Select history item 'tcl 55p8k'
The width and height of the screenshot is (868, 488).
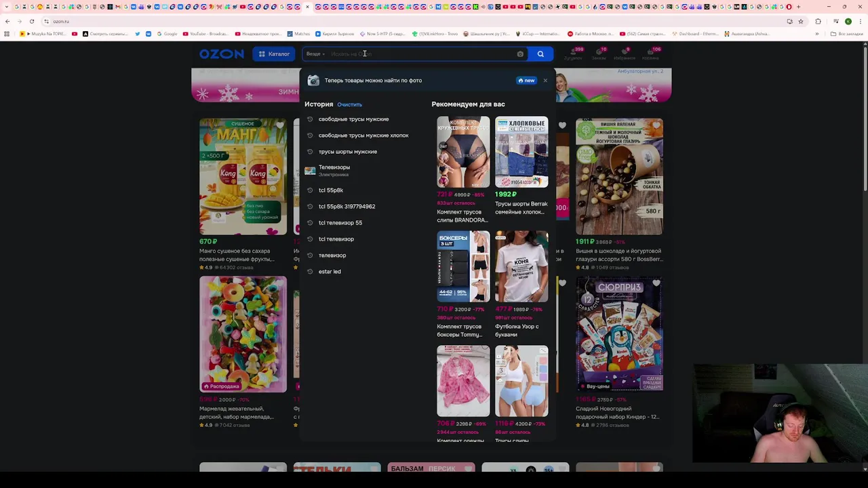331,190
